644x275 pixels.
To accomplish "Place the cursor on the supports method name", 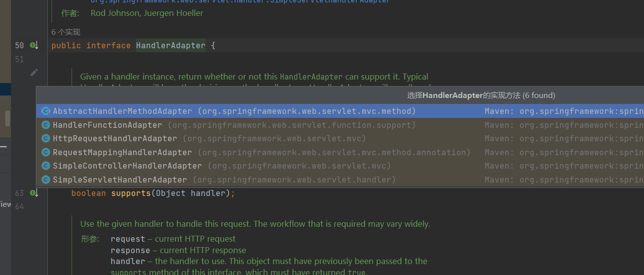I will click(130, 193).
